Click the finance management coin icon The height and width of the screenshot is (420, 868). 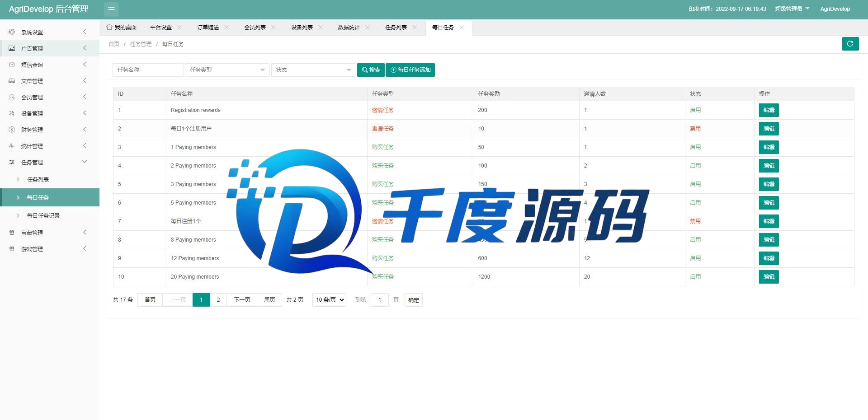12,130
